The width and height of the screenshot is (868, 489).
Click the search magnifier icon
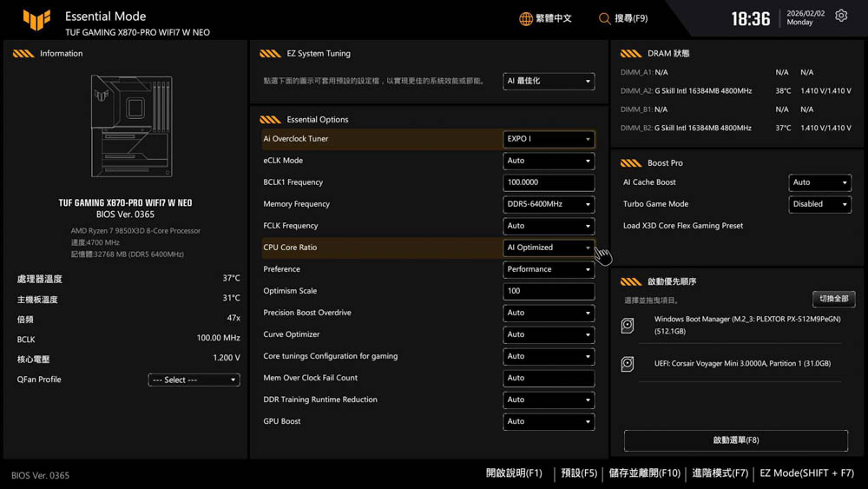coord(604,18)
